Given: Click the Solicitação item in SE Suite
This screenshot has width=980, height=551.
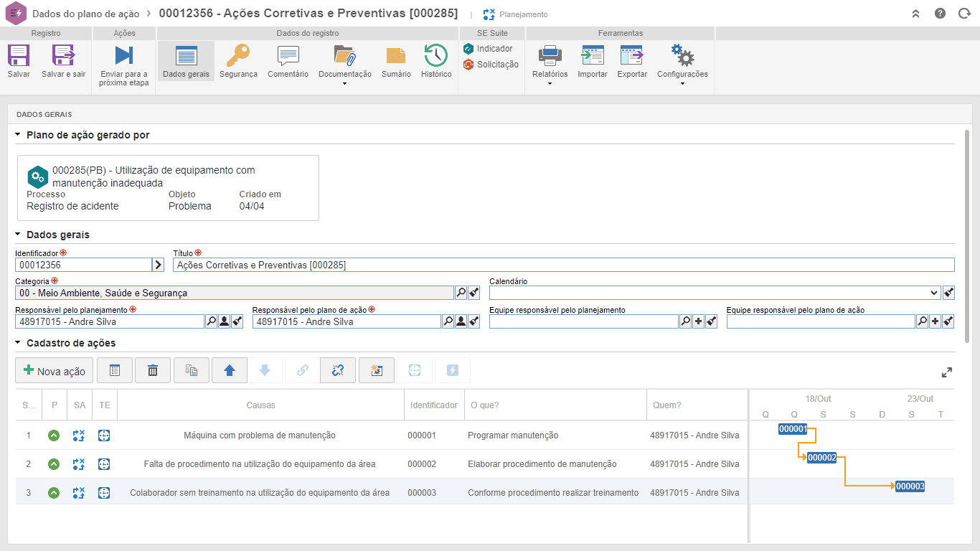Looking at the screenshot, I should click(491, 65).
